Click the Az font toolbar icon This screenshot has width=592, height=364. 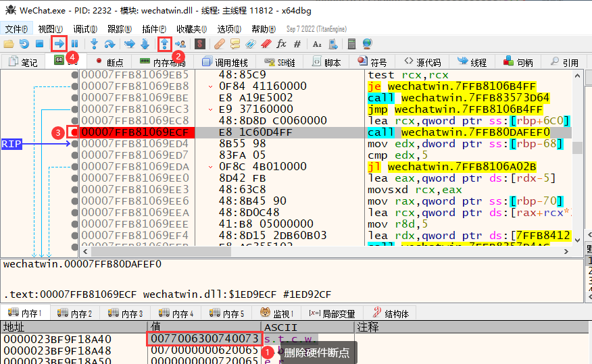point(317,44)
